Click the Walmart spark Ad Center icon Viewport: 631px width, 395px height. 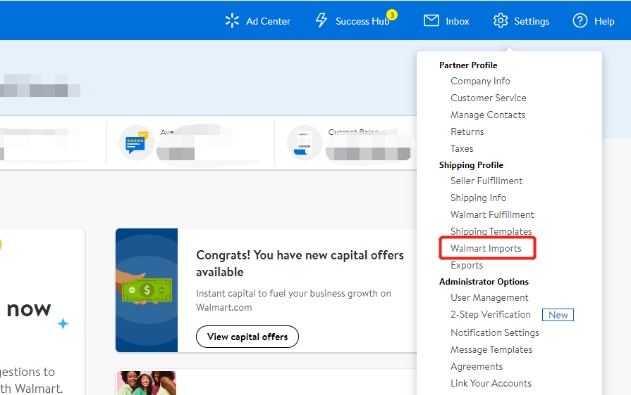[232, 21]
